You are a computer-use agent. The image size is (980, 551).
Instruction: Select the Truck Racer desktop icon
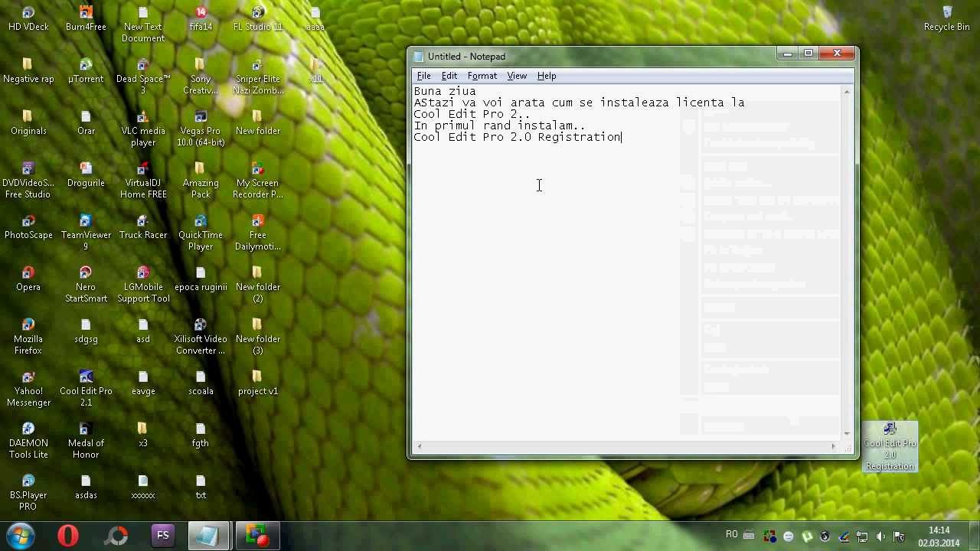tap(143, 227)
